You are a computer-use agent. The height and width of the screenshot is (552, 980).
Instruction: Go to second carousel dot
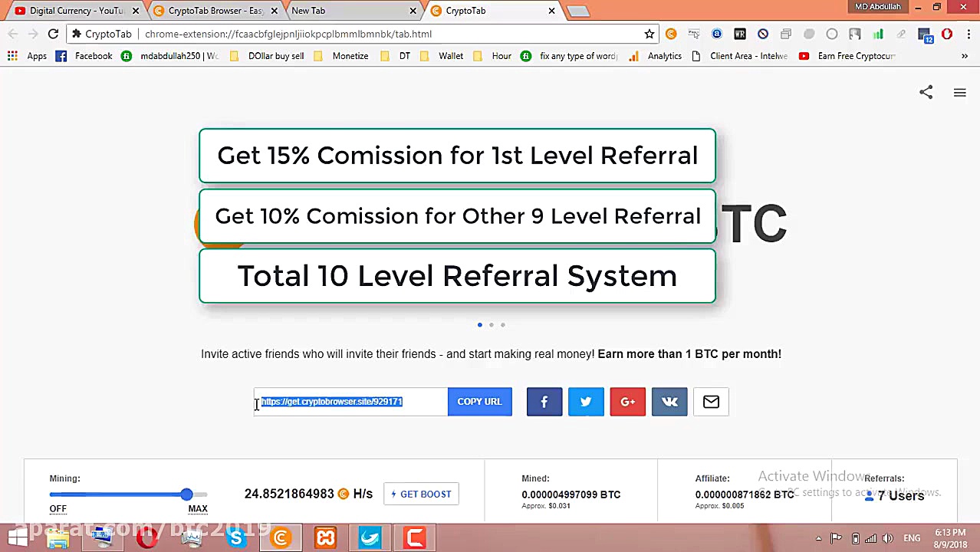(492, 325)
